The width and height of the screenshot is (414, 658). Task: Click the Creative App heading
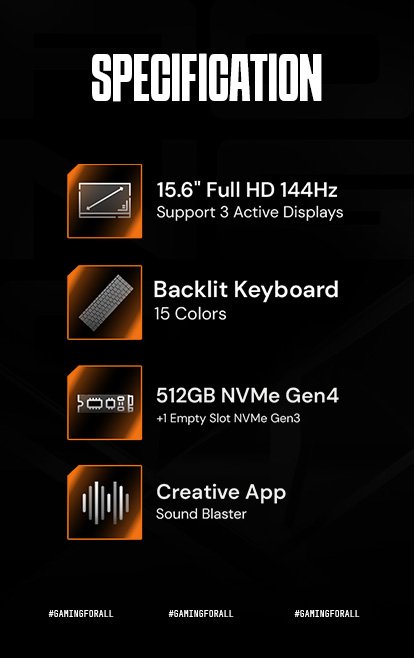pyautogui.click(x=221, y=493)
